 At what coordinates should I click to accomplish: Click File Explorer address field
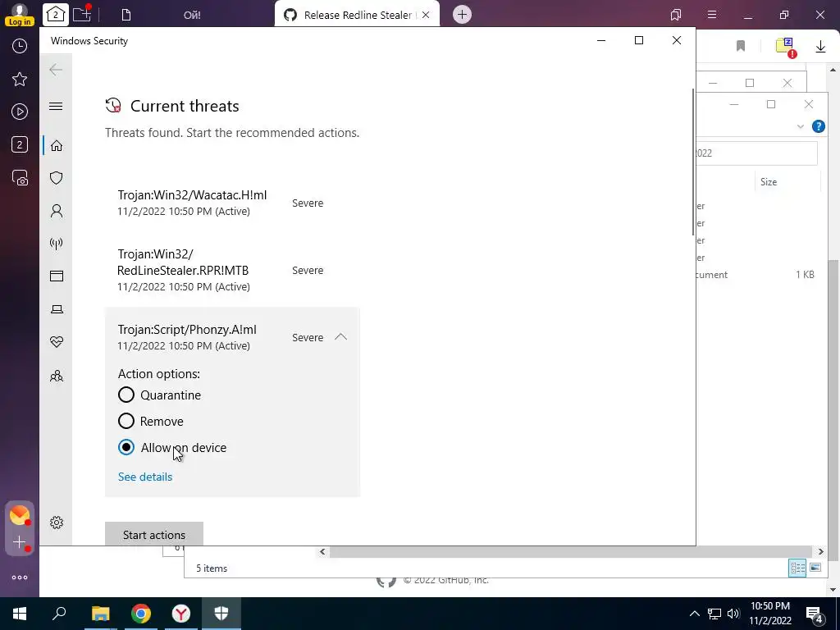click(x=757, y=153)
